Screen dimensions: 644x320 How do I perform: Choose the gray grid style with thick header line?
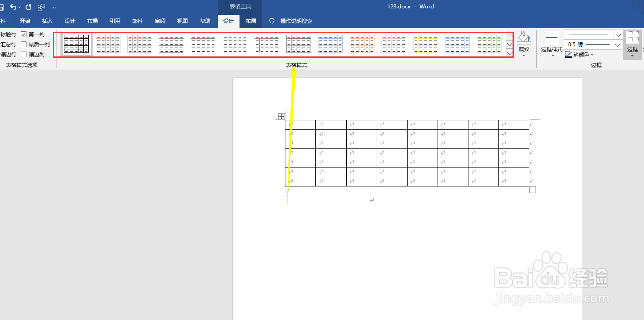coord(299,44)
